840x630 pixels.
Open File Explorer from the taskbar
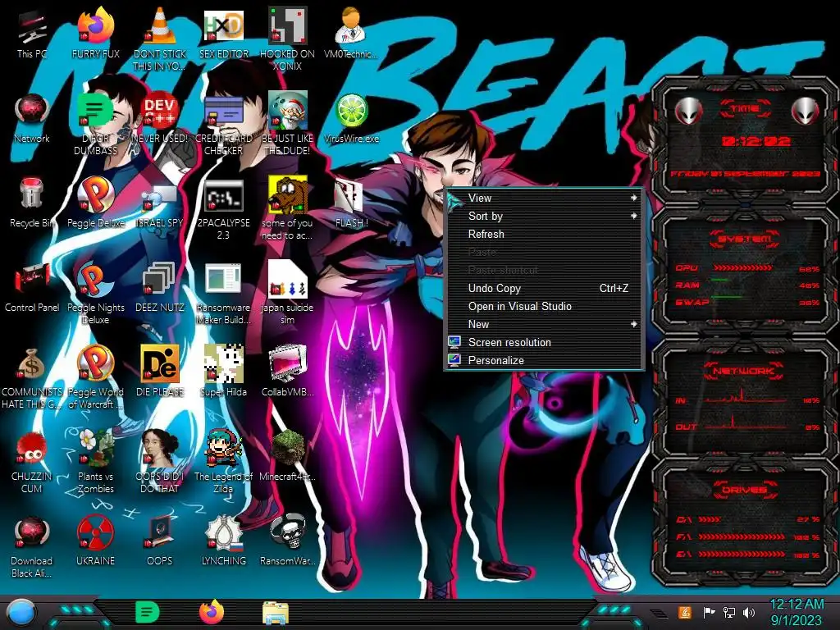click(x=276, y=613)
